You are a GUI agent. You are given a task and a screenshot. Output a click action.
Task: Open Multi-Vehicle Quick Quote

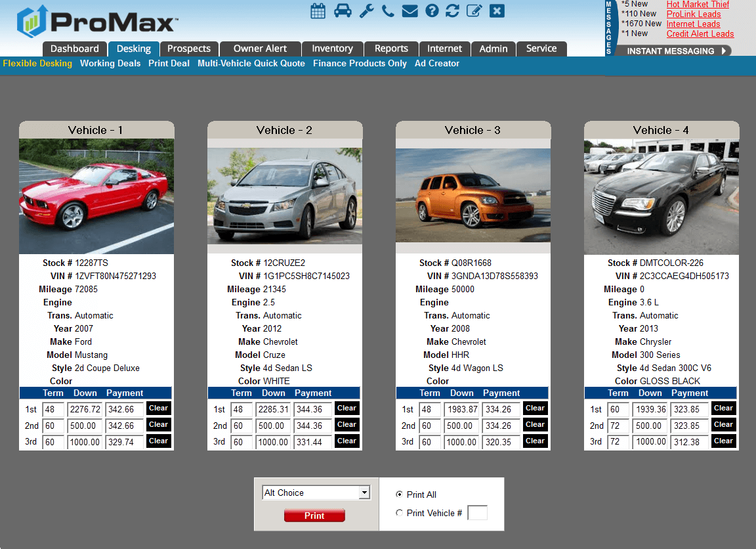click(251, 63)
